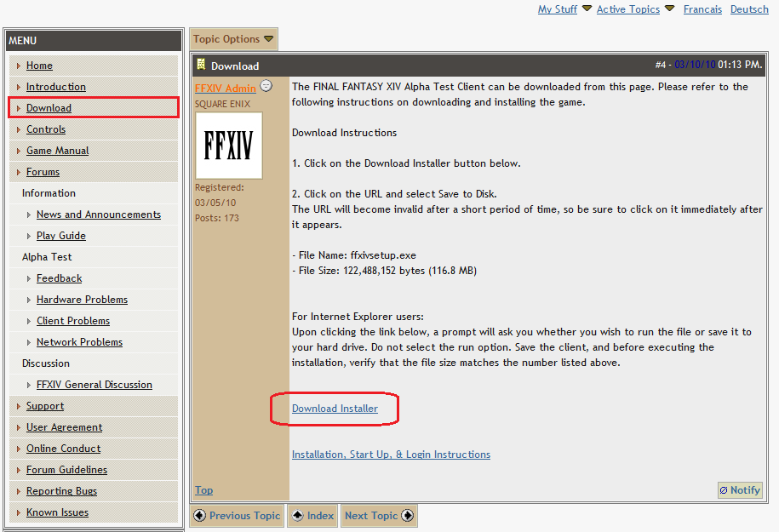Open Reporting Bugs menu item
This screenshot has width=779, height=532.
[x=61, y=491]
